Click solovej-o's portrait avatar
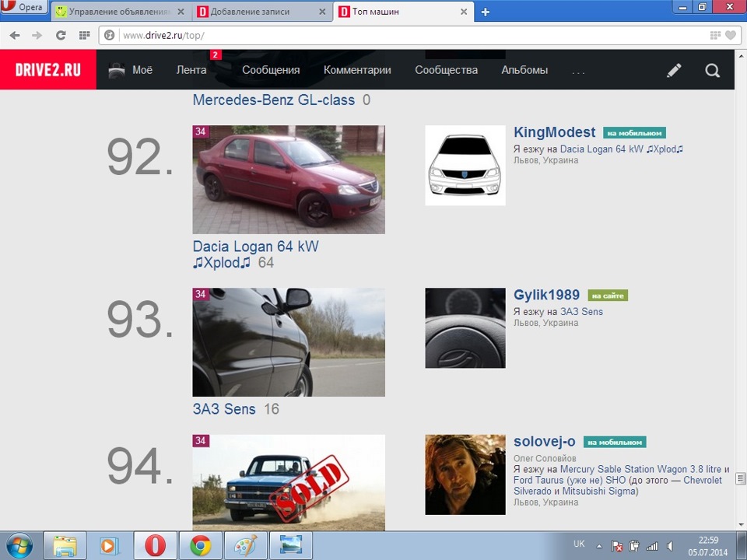This screenshot has height=560, width=747. click(x=465, y=474)
